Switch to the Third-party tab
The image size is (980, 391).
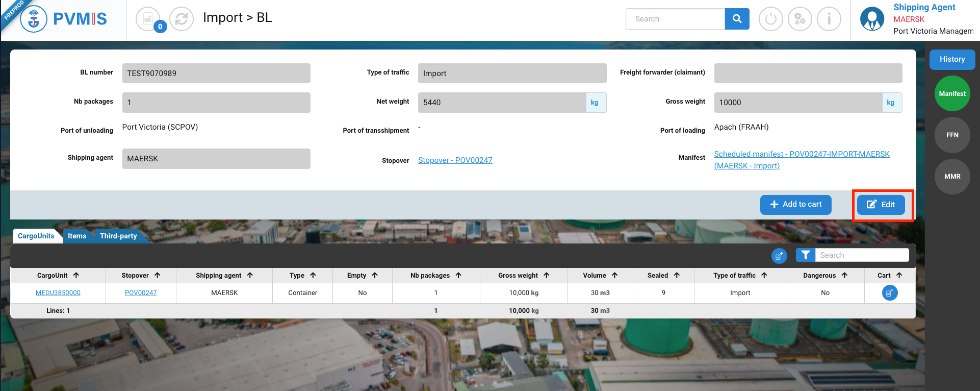118,236
